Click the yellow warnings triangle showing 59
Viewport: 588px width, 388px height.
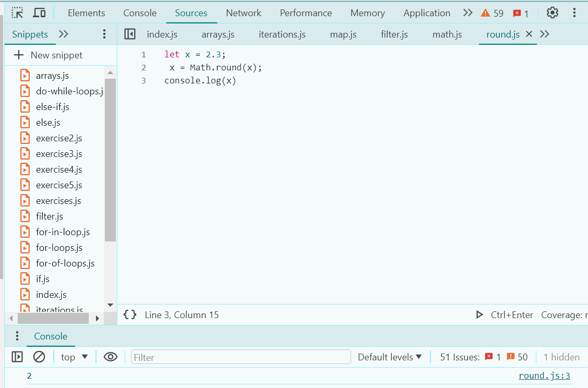(491, 13)
